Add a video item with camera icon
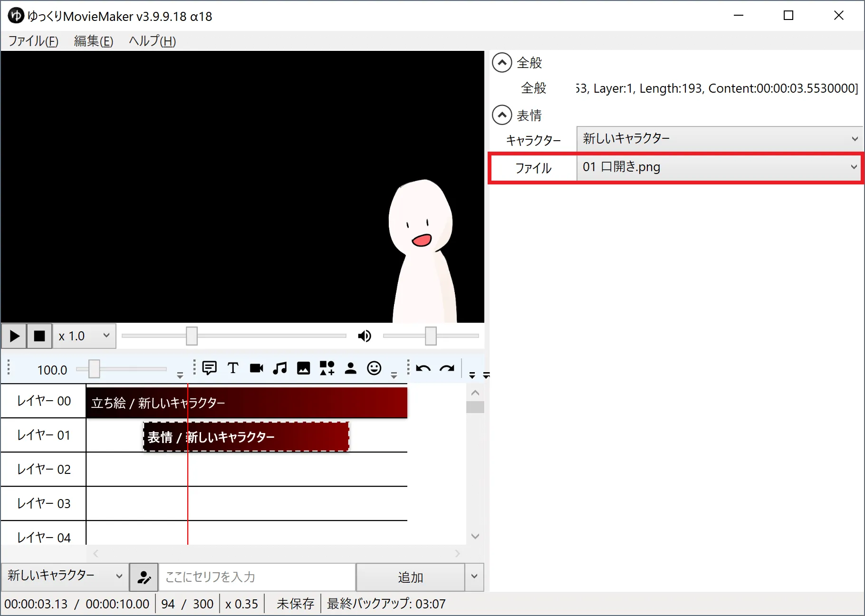This screenshot has height=616, width=865. (257, 368)
